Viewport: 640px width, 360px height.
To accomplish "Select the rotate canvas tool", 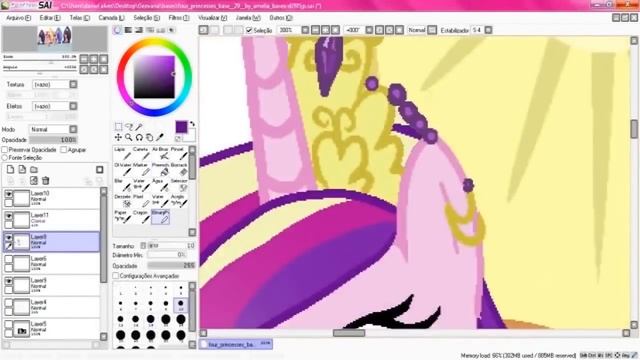I will [x=139, y=138].
